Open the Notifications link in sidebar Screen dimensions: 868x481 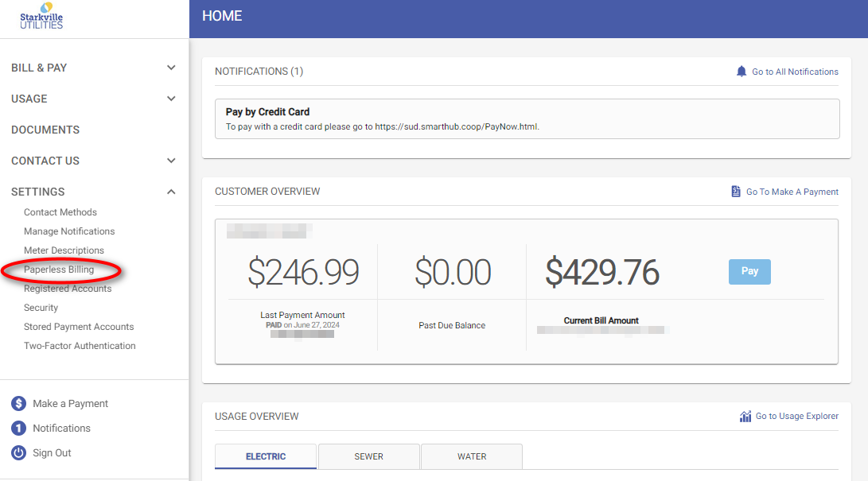[61, 428]
